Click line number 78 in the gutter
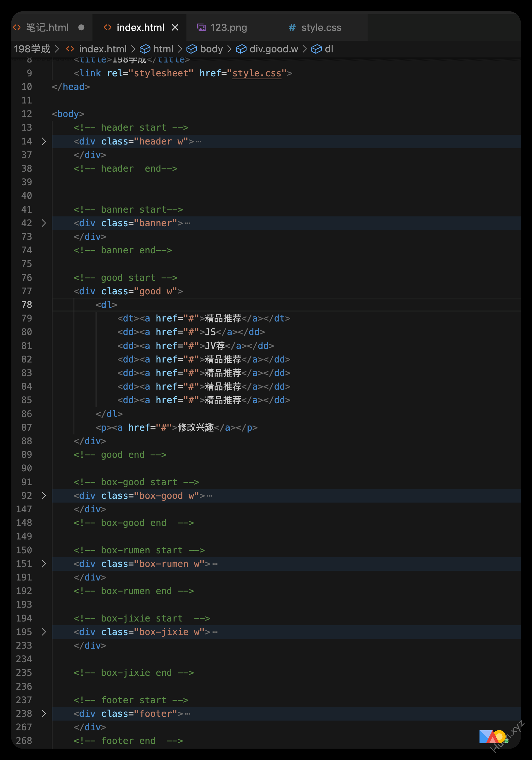 [27, 305]
